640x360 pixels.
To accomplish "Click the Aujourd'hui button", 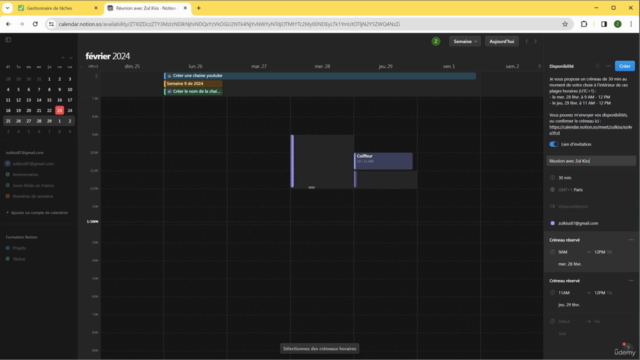I will (502, 41).
